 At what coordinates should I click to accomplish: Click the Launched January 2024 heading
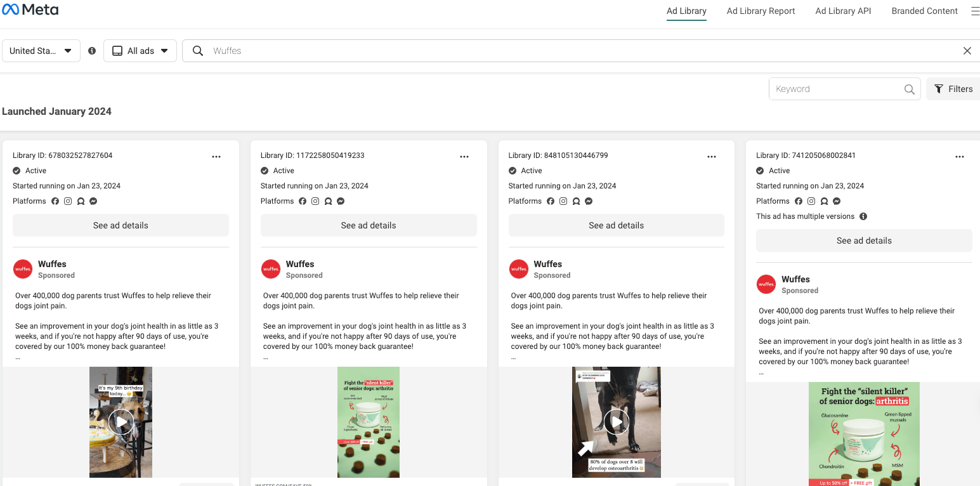56,111
